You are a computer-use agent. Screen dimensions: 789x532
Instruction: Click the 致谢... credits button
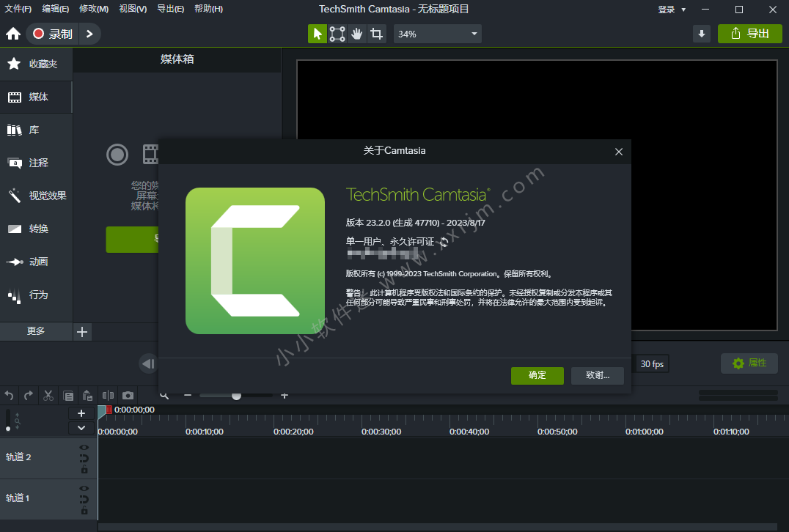click(x=598, y=375)
